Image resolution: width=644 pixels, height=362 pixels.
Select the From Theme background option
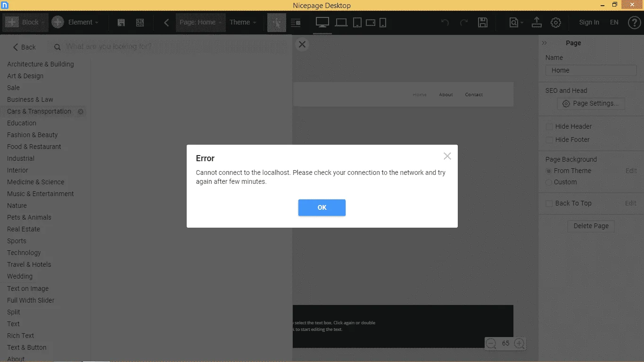(x=548, y=171)
